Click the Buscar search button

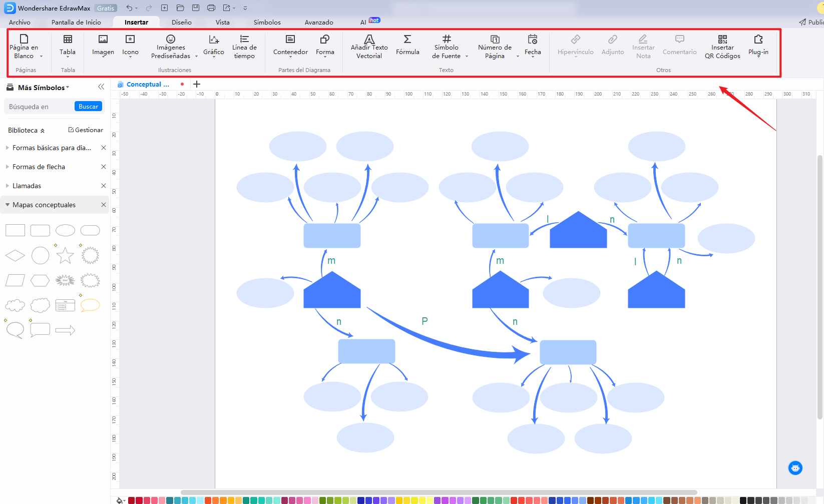(88, 106)
